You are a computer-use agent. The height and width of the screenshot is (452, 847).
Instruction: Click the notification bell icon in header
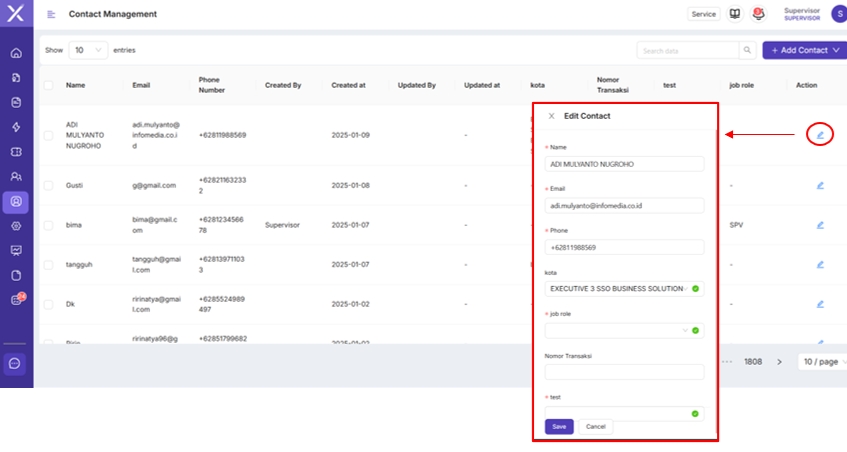pos(758,14)
